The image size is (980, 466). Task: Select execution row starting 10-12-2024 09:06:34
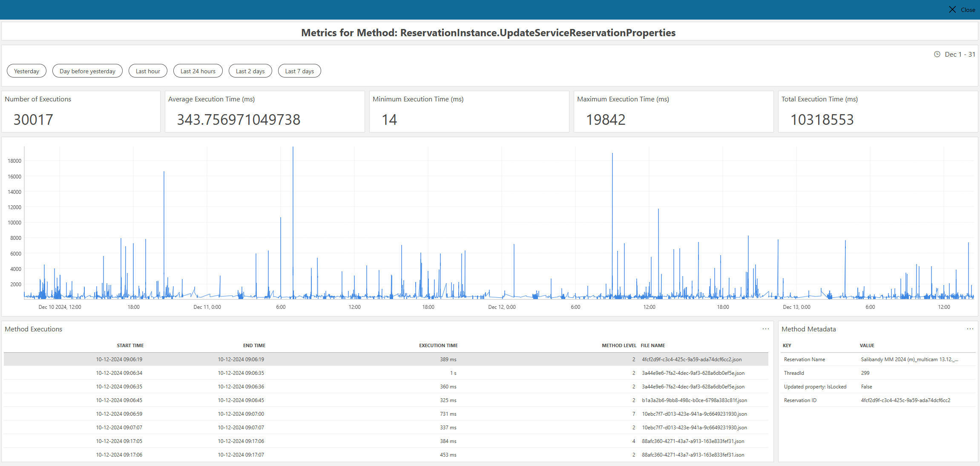[386, 373]
